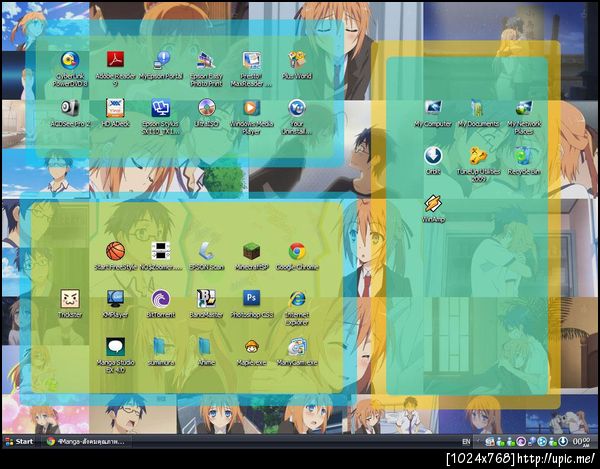Open CyberLink PowerDVD 8 desktop icon

pyautogui.click(x=70, y=60)
